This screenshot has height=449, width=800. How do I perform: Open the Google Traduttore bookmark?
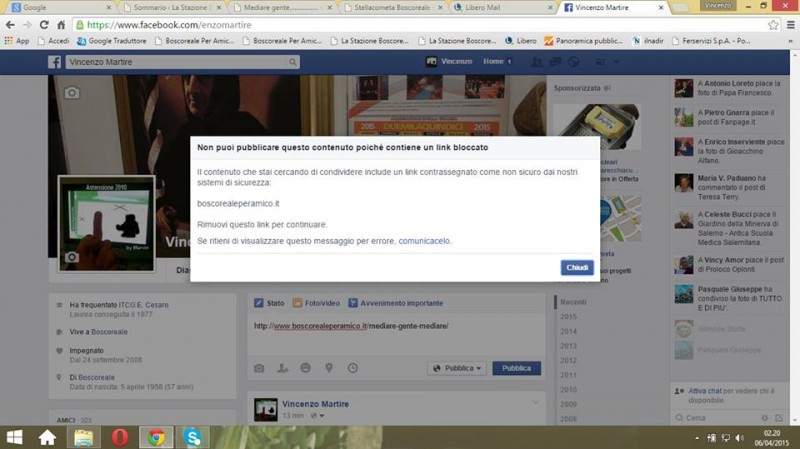point(112,41)
